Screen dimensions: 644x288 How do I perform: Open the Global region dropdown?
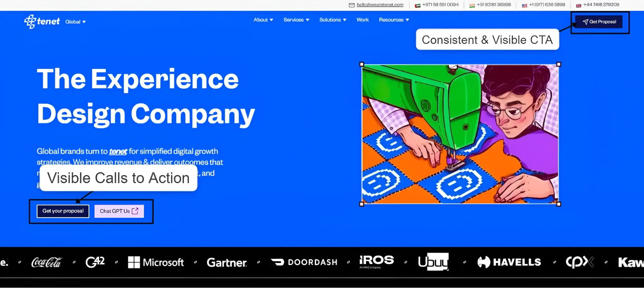coord(75,22)
